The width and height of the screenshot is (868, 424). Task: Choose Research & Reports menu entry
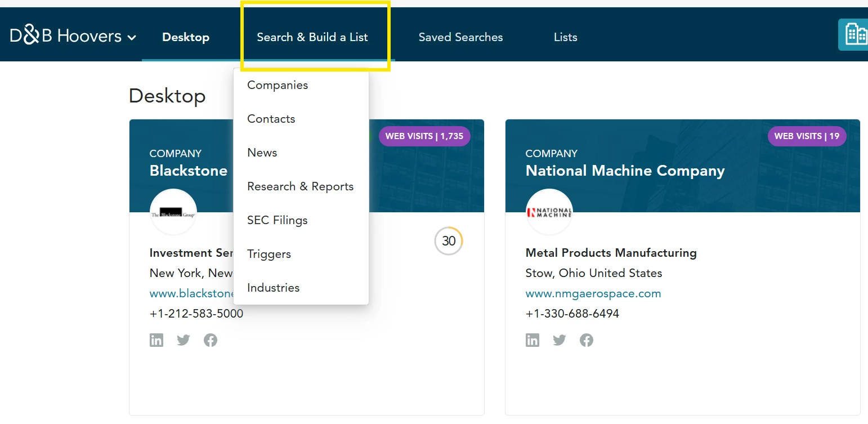click(301, 186)
